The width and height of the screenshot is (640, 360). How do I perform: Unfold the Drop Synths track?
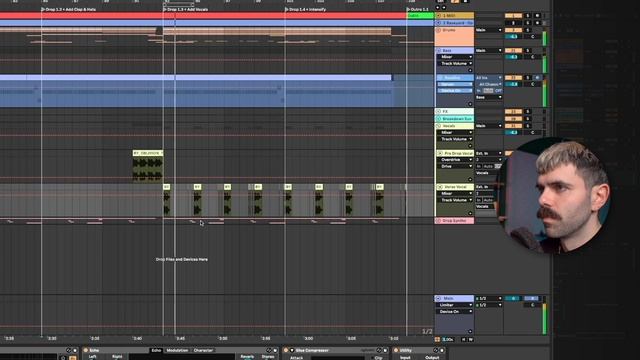439,220
